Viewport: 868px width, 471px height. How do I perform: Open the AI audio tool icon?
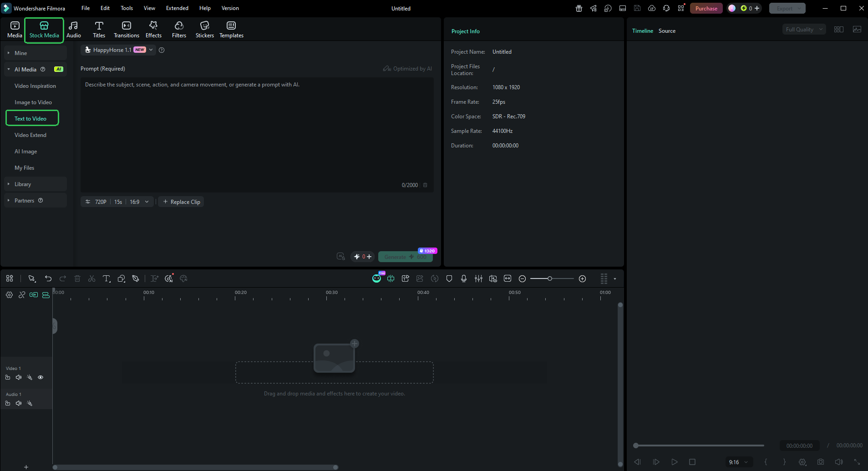169,279
